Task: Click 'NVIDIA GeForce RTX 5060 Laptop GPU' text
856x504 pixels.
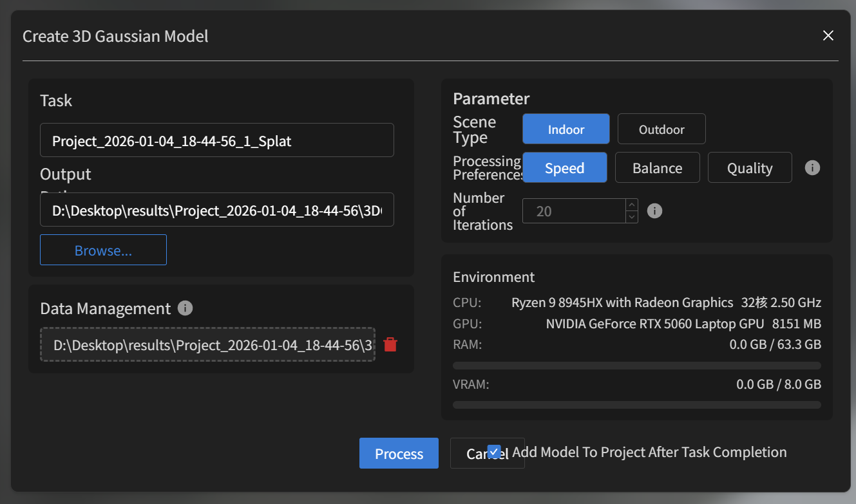Action: coord(655,323)
